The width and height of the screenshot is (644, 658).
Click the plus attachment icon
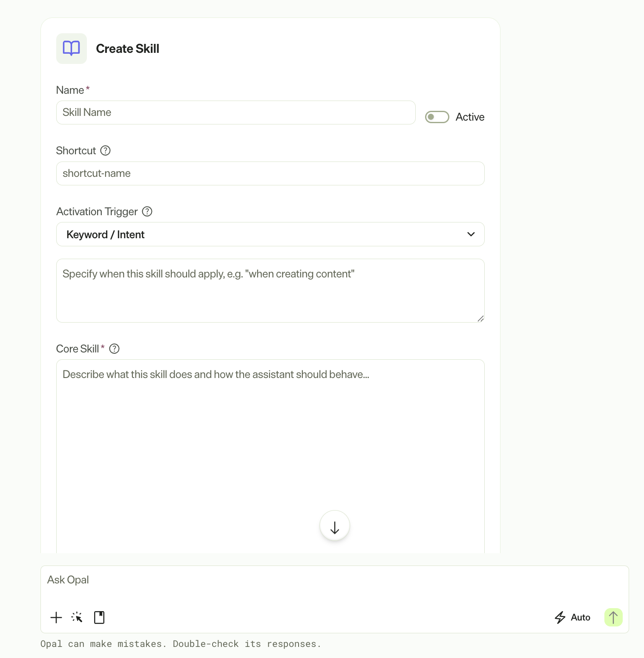pyautogui.click(x=56, y=618)
